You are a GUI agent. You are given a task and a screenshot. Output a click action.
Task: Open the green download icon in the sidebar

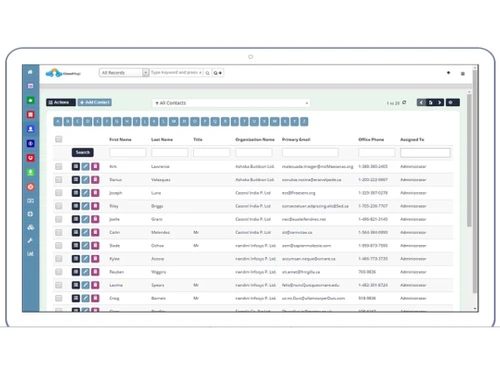(30, 172)
